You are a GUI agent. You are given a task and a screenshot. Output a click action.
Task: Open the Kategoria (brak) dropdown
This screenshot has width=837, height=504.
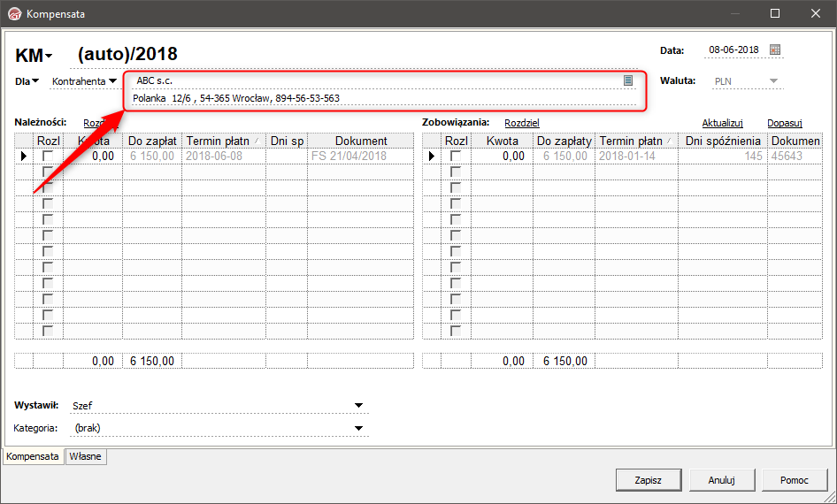(x=358, y=428)
